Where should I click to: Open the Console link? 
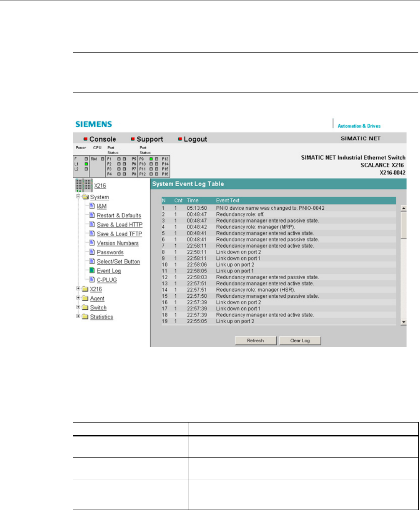103,139
